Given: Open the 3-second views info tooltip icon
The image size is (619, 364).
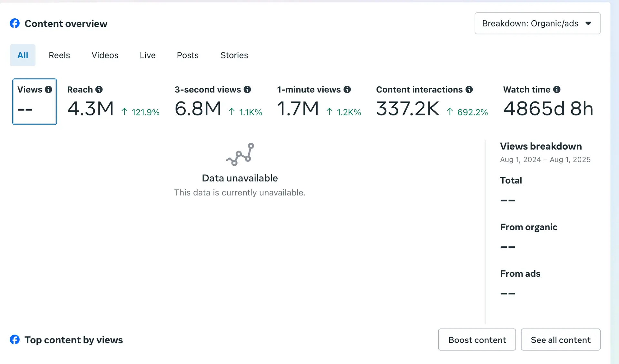Looking at the screenshot, I should (247, 90).
